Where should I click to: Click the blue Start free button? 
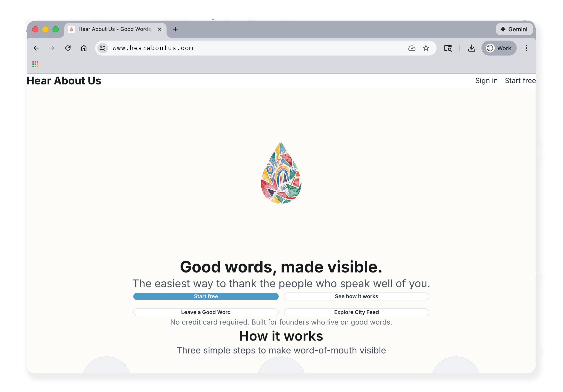point(206,296)
